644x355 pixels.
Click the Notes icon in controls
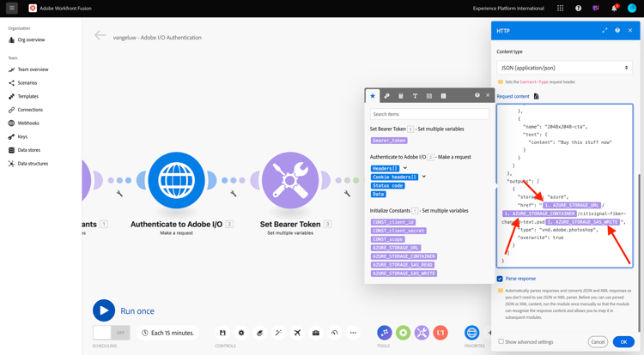pyautogui.click(x=259, y=333)
